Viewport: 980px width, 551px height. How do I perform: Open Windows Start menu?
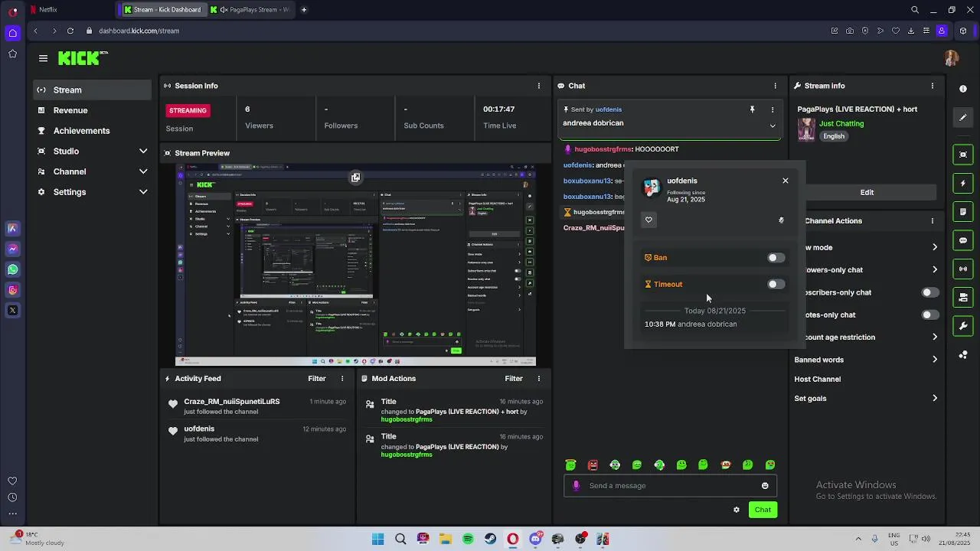click(378, 540)
